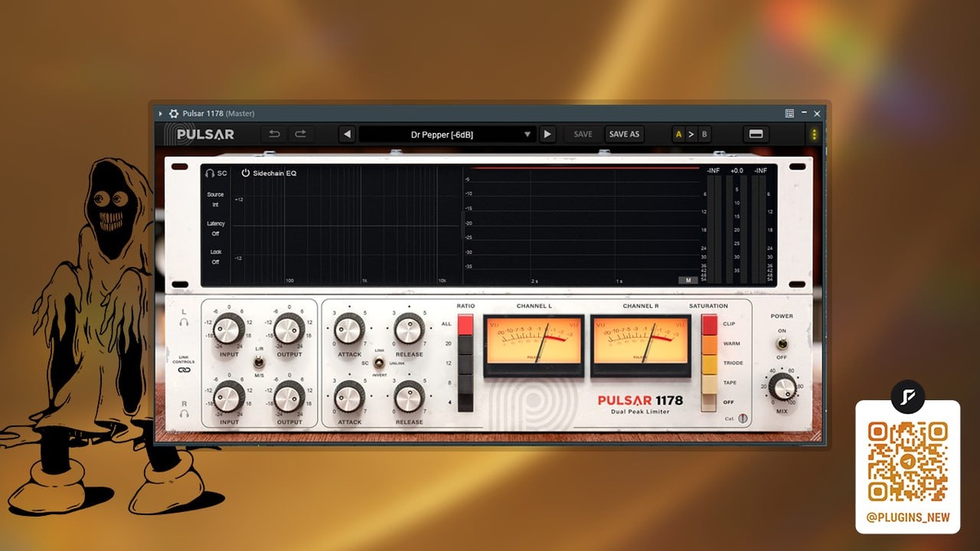980x551 pixels.
Task: Flip the SC Link/Unlink/Invert switch
Action: pos(379,362)
